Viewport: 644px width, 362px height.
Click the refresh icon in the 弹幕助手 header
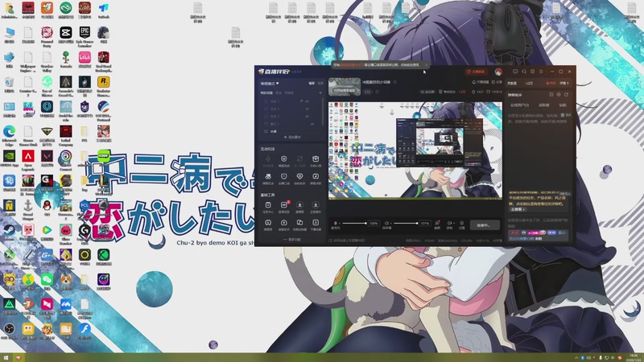click(x=567, y=95)
